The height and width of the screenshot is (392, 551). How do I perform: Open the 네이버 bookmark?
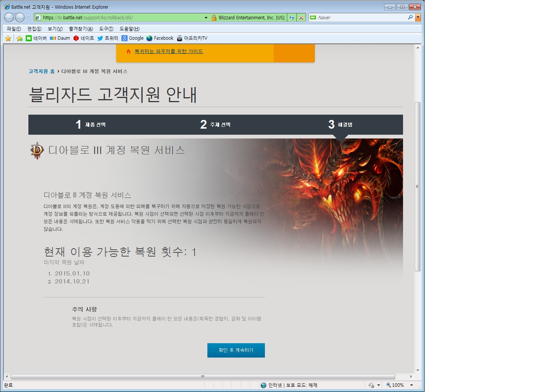tap(36, 38)
